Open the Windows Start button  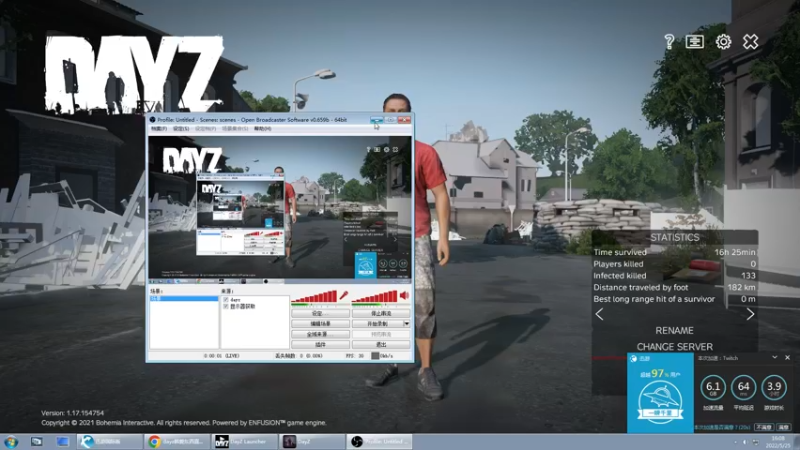[x=11, y=441]
